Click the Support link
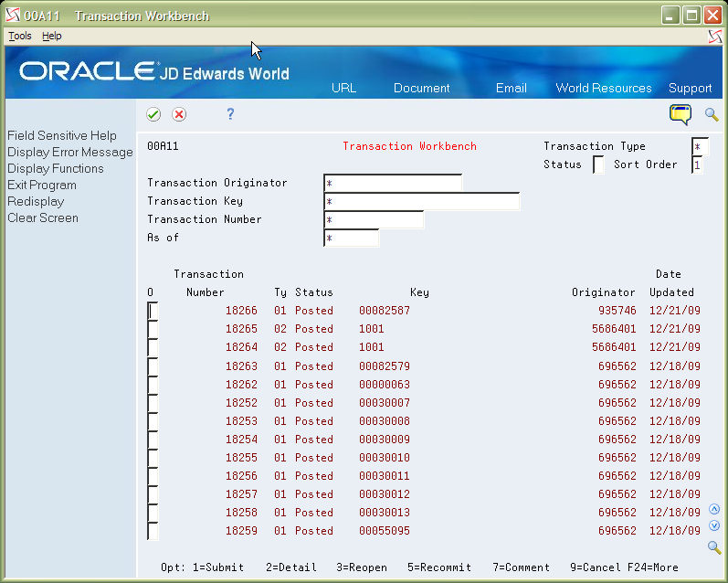 click(690, 89)
